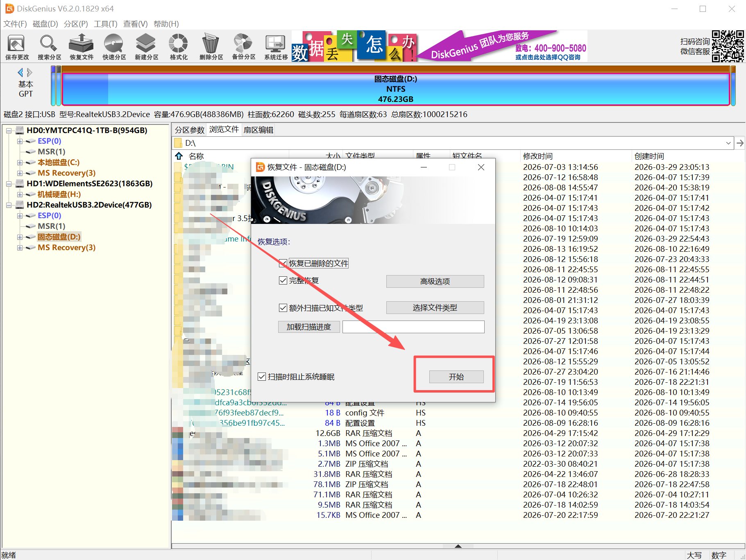Click the Save Changes (保存更改) toolbar icon

[17, 47]
